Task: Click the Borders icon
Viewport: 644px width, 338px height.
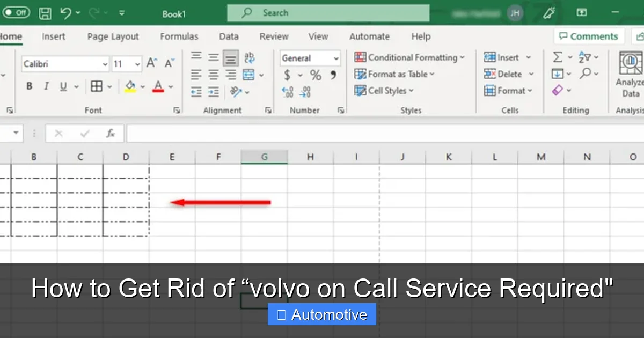Action: [x=97, y=86]
